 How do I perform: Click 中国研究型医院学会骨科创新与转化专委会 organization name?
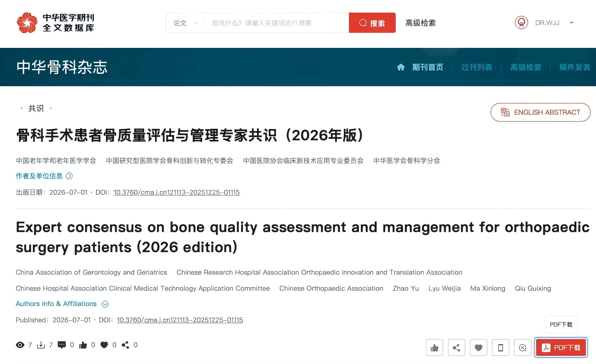[170, 160]
